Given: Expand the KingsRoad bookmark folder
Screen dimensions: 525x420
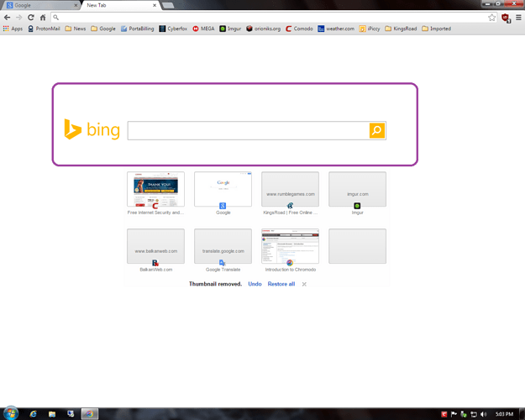Looking at the screenshot, I should click(x=402, y=29).
